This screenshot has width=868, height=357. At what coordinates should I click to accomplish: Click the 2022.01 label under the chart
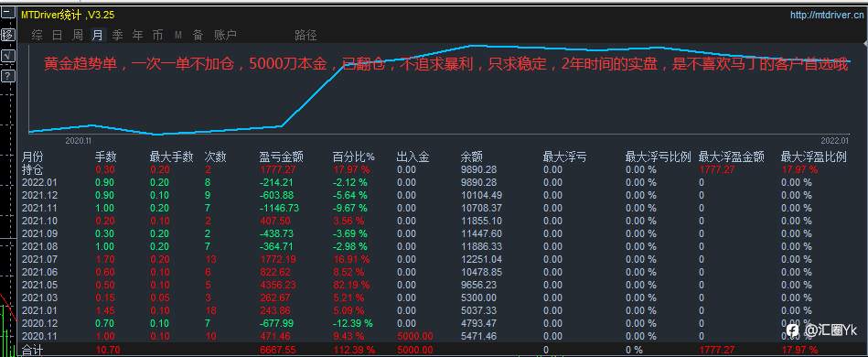pos(834,141)
